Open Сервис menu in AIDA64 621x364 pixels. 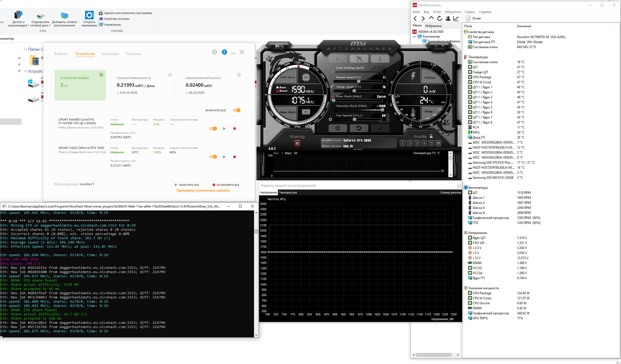(470, 12)
